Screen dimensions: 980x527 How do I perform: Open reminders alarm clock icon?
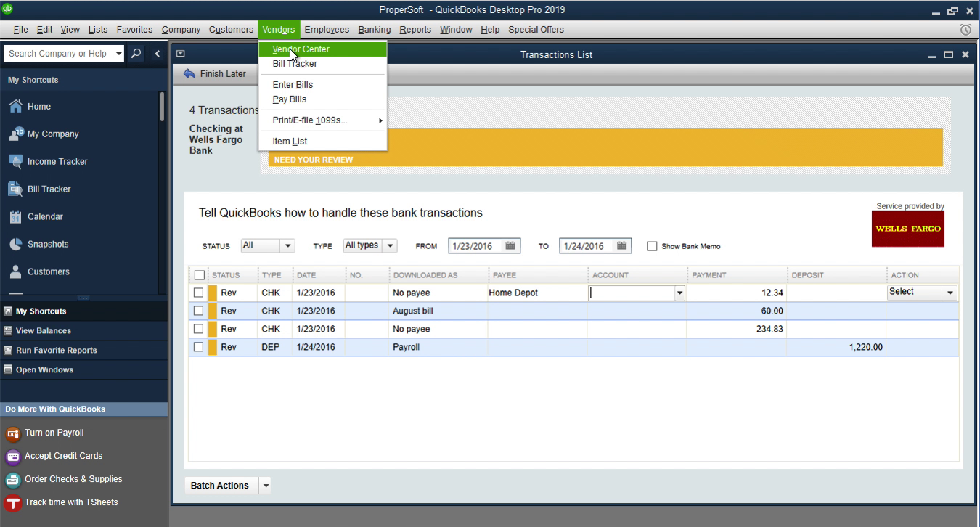tap(965, 30)
